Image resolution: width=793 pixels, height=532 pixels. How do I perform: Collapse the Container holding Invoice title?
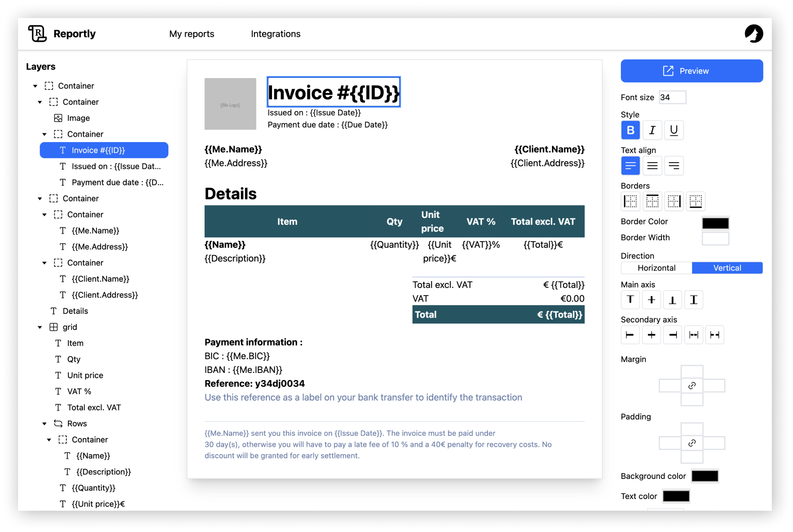coord(44,134)
